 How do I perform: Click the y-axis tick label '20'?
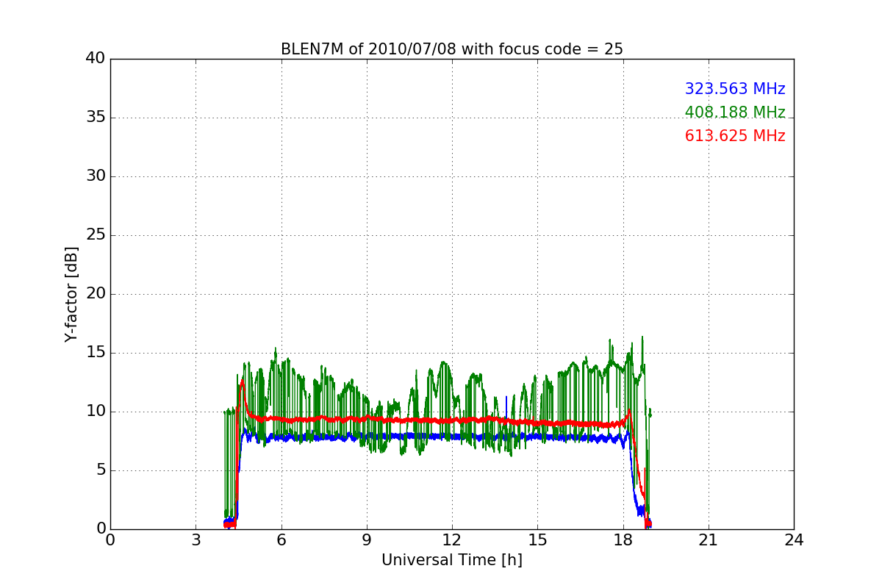96,294
